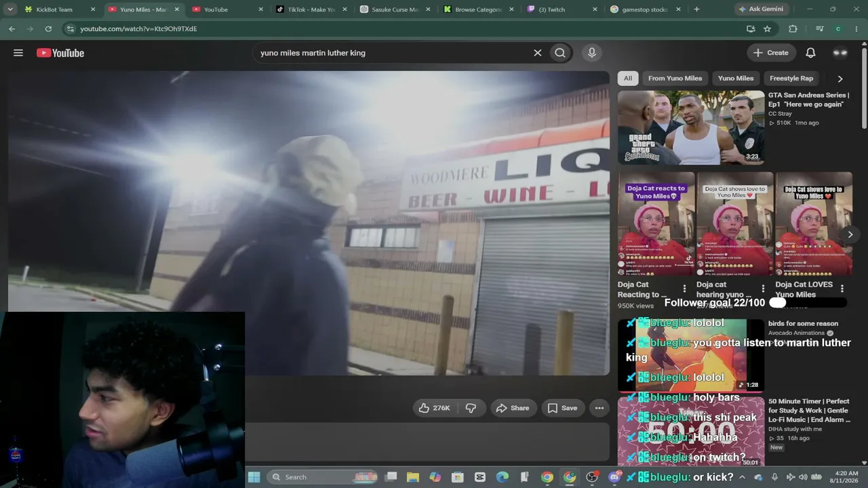Open the Create menu

771,53
